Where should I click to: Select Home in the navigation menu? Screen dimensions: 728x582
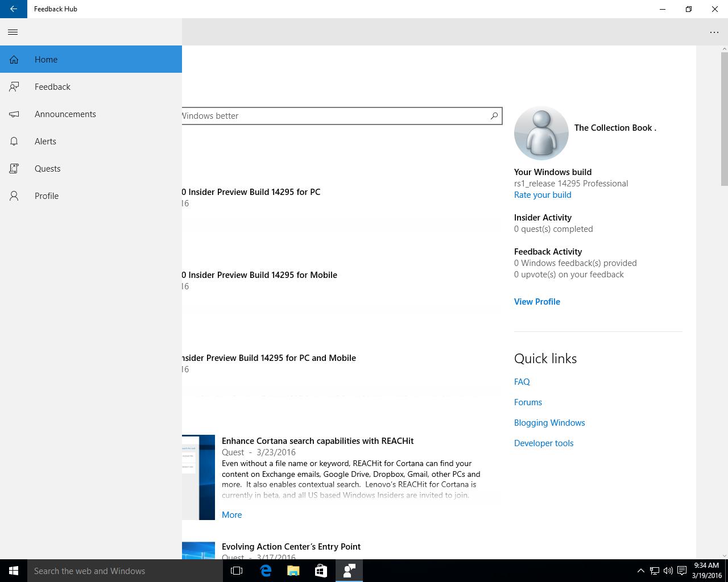[x=91, y=59]
